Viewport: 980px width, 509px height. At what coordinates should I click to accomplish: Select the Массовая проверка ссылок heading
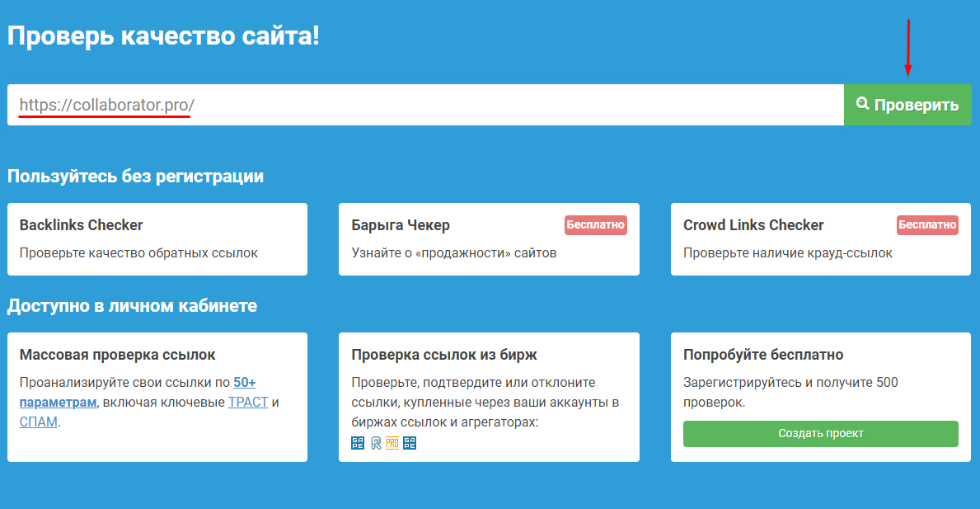coord(117,355)
